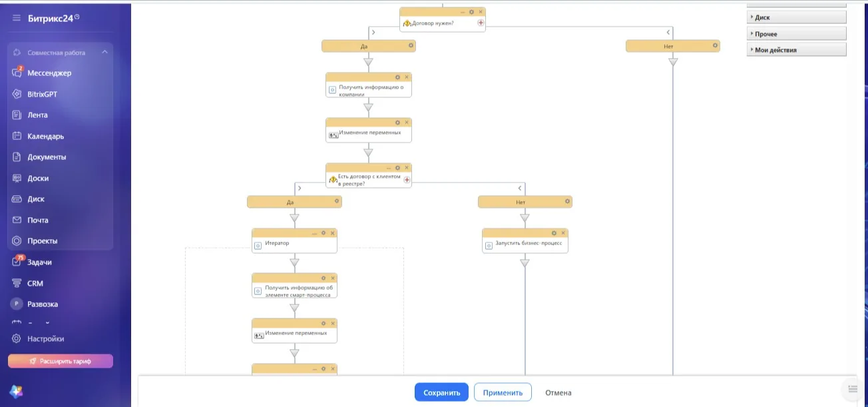Open settings gear of Договор нужен? block
The image size is (868, 407).
click(x=472, y=12)
